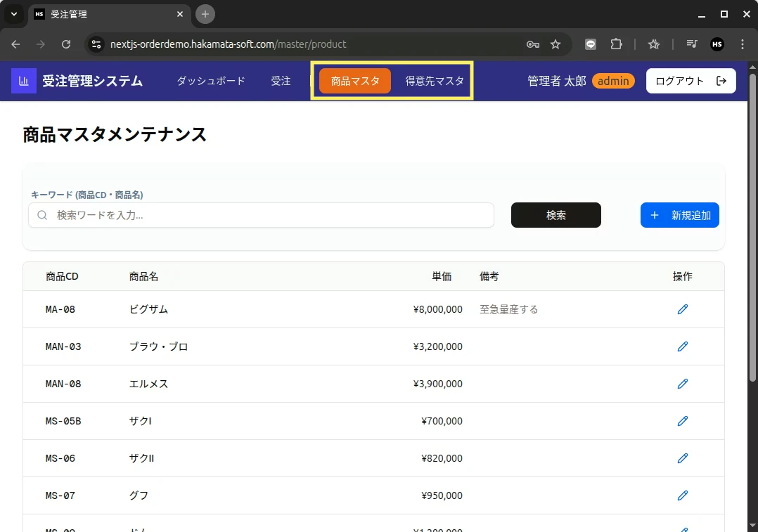This screenshot has height=532, width=758.
Task: Select the MS-05B product code cell
Action: (63, 421)
